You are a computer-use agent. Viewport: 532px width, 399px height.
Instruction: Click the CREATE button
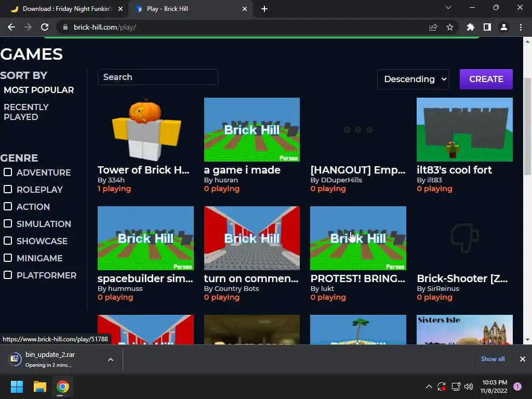coord(486,79)
